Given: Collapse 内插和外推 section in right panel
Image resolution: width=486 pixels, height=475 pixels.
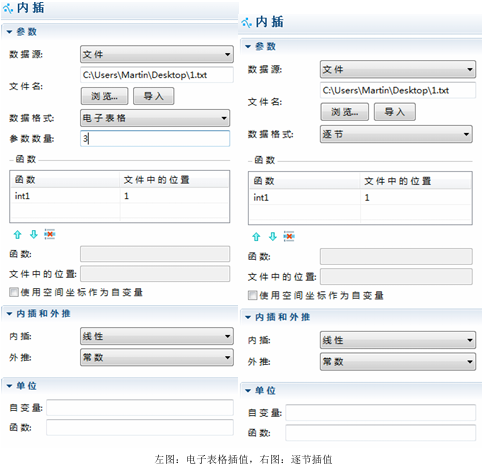Looking at the screenshot, I should [x=248, y=317].
